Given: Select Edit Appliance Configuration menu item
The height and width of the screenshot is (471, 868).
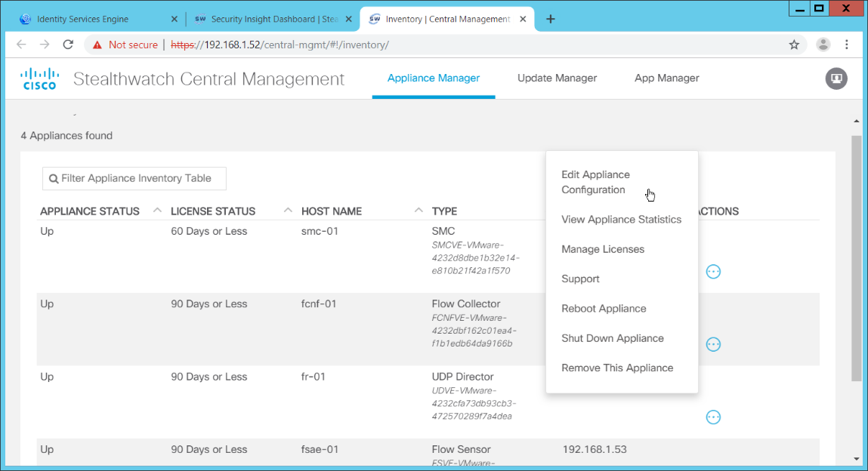Looking at the screenshot, I should click(x=595, y=182).
